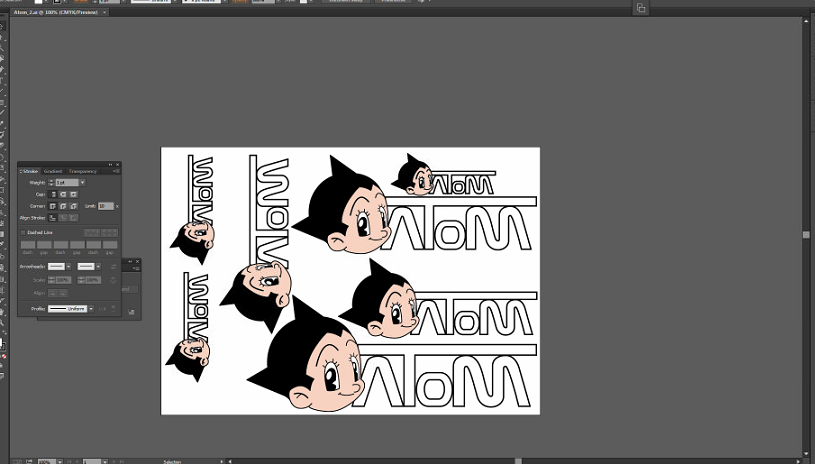Select the Bevel Join corner option
This screenshot has width=815, height=464.
74,206
